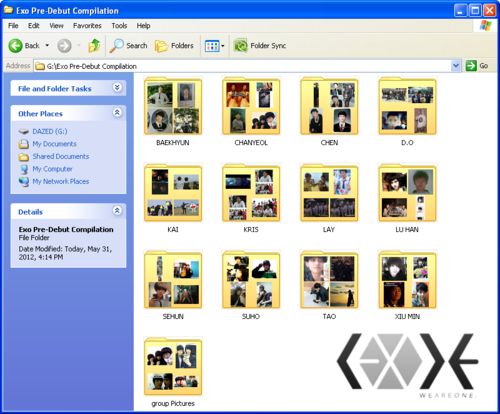
Task: Open the DAZED (G:) drive link
Action: tap(50, 131)
